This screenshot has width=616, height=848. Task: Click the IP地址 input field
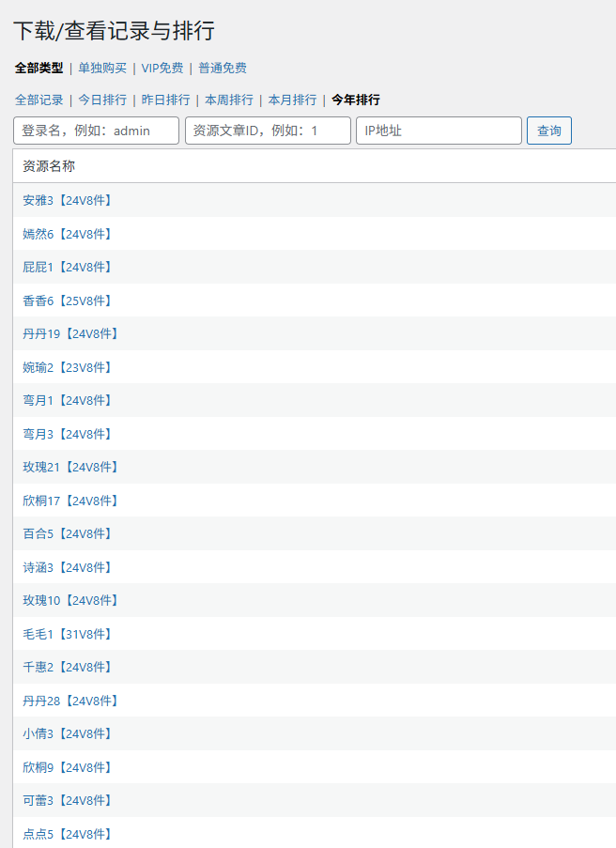click(x=439, y=131)
